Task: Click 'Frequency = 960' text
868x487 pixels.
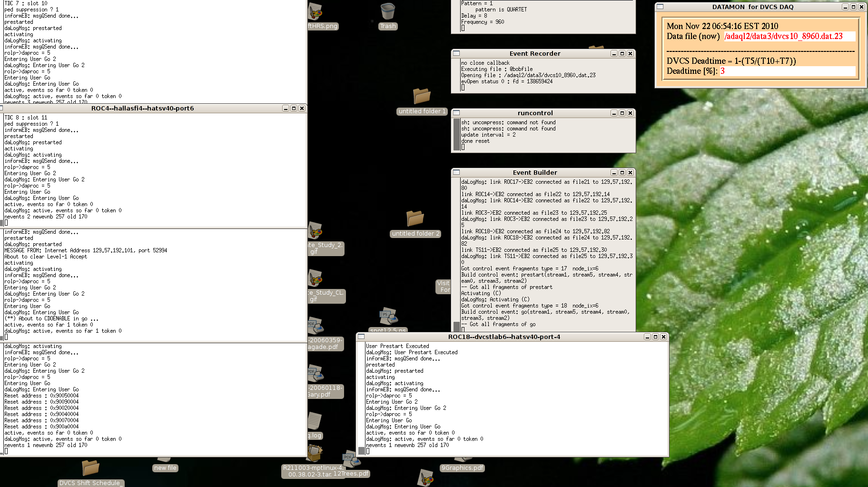Action: 483,22
